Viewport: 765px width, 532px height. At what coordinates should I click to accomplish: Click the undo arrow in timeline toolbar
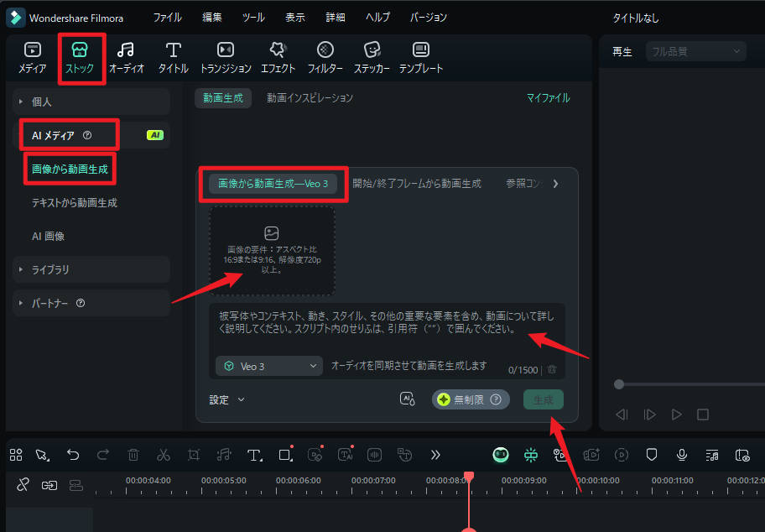tap(73, 455)
